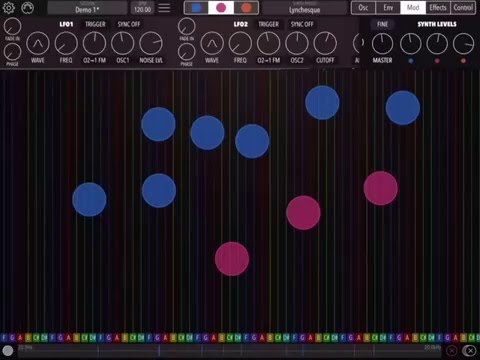Click the LFO2 Freq knob
The image size is (480, 360).
(240, 43)
